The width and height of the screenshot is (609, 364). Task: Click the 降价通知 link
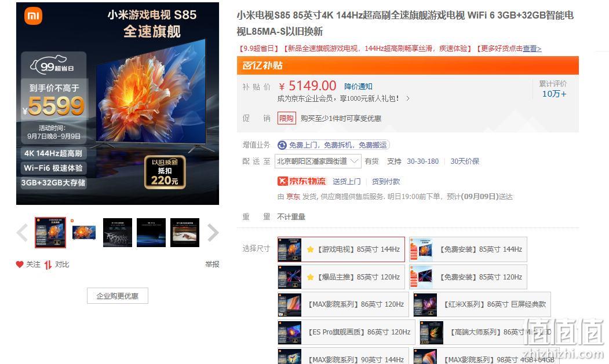coord(358,87)
